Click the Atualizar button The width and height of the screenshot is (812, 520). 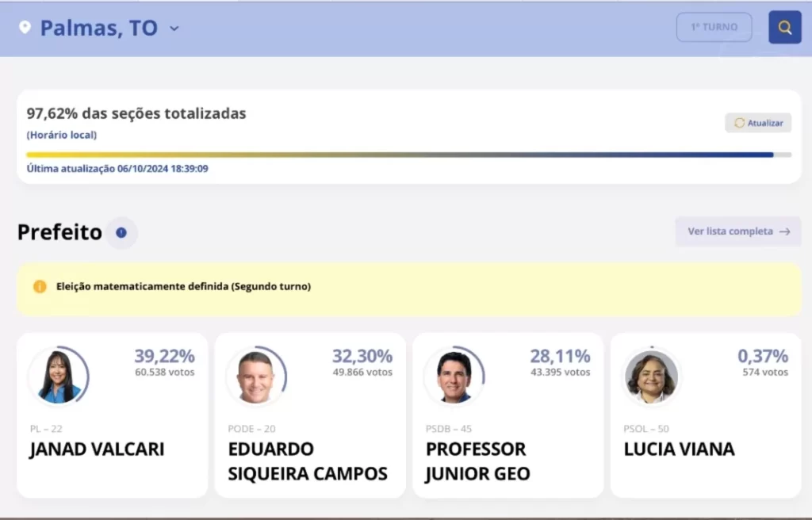[x=757, y=122]
